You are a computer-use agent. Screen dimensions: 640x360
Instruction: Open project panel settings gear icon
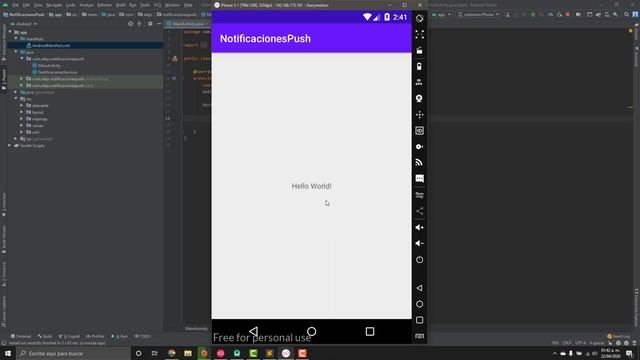150,24
